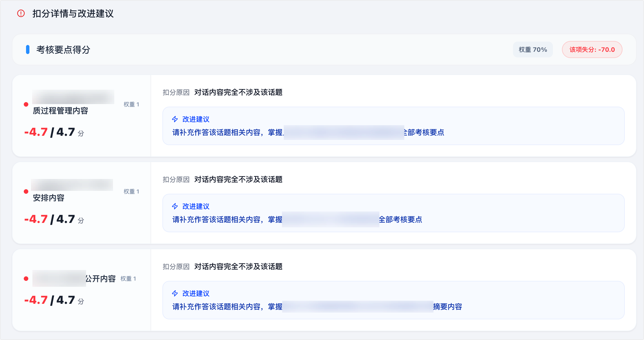Image resolution: width=644 pixels, height=340 pixels.
Task: Click 权重 1 label in 质过程管理内容 card
Action: click(x=131, y=104)
